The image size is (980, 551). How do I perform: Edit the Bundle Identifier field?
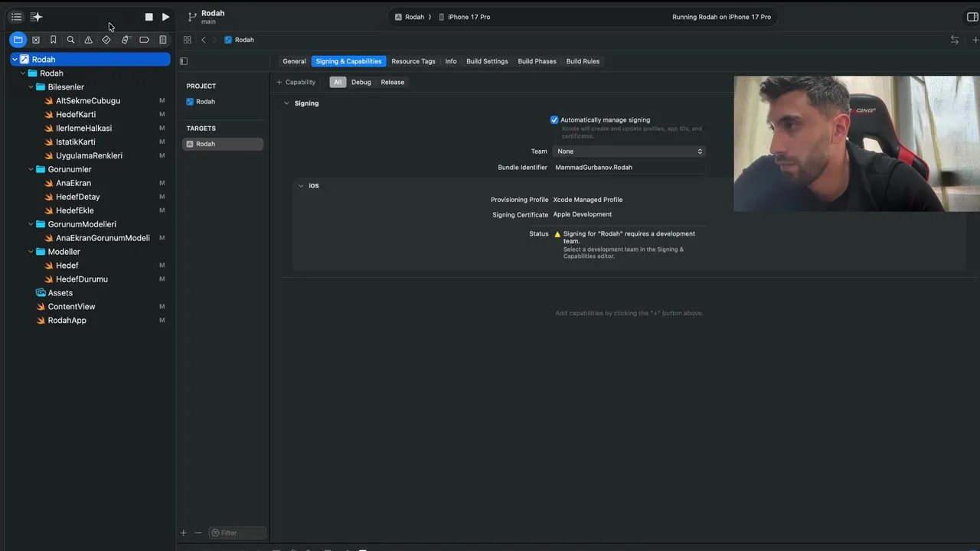[629, 168]
